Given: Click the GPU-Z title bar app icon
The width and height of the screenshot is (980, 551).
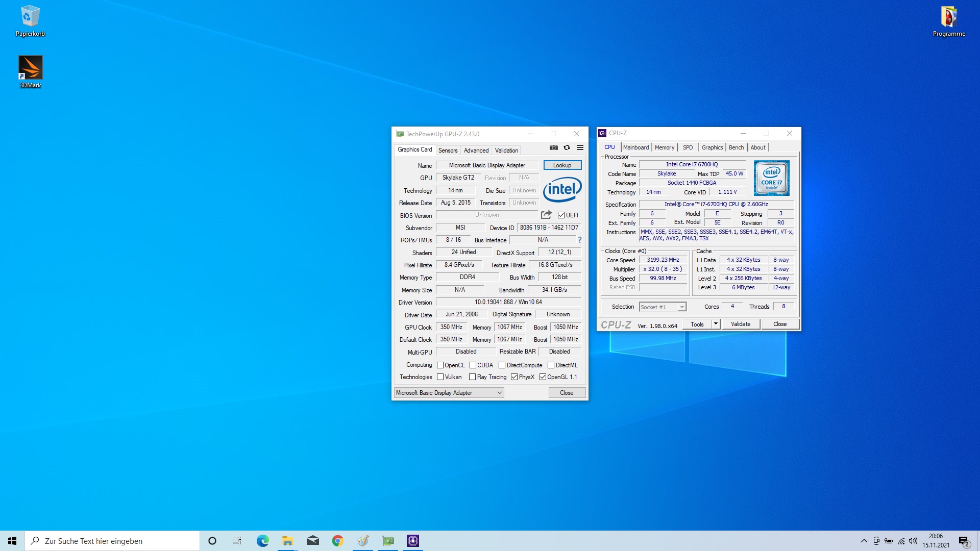Looking at the screenshot, I should [x=400, y=134].
